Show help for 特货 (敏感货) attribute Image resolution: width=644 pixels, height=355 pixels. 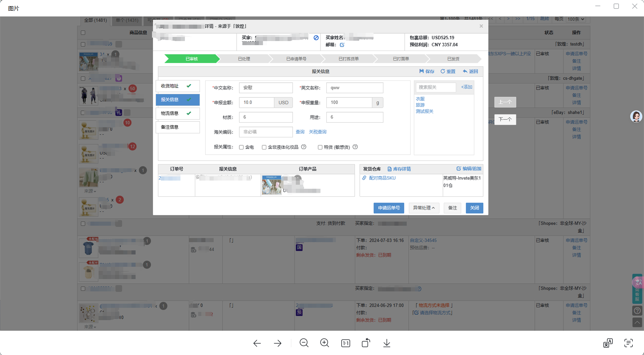[x=355, y=147]
